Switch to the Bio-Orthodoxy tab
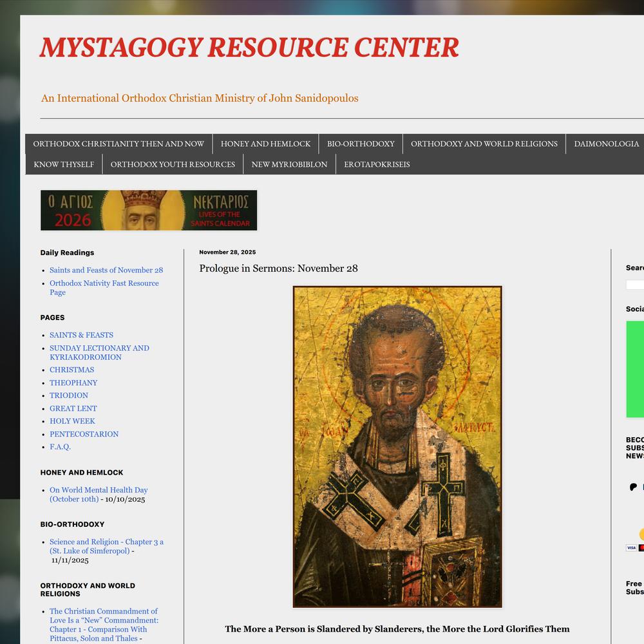The width and height of the screenshot is (644, 644). click(x=361, y=144)
